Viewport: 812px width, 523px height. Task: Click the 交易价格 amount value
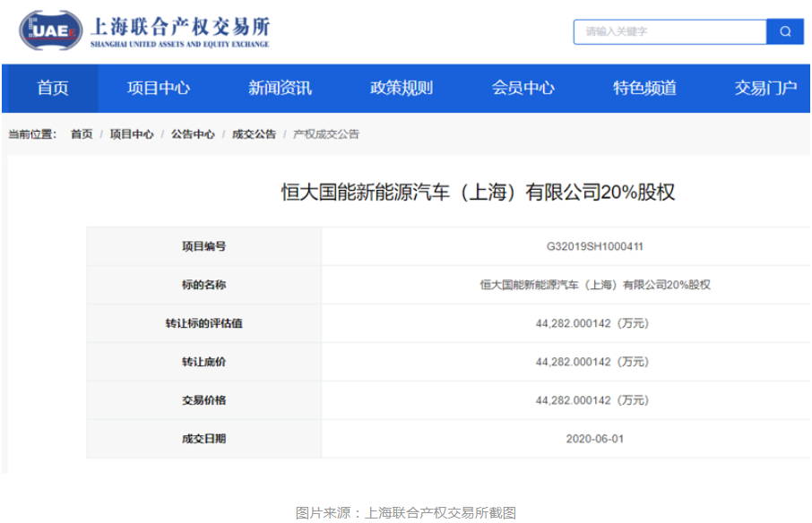pyautogui.click(x=592, y=400)
